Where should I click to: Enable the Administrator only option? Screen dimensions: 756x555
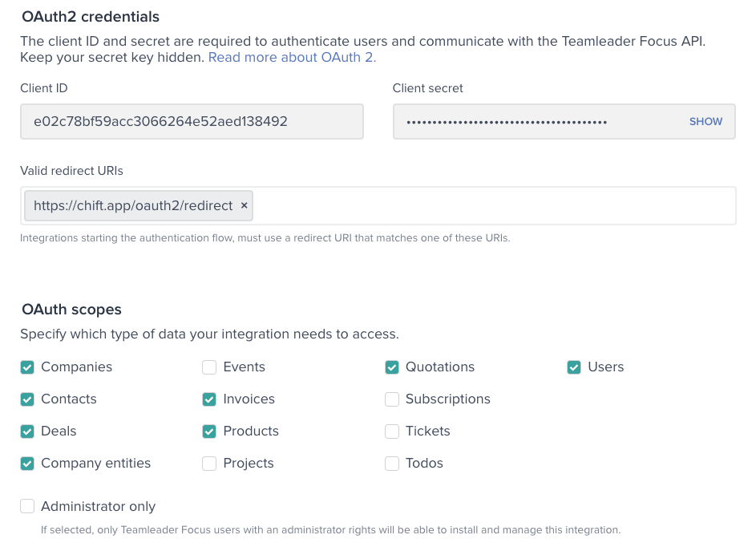pyautogui.click(x=27, y=506)
